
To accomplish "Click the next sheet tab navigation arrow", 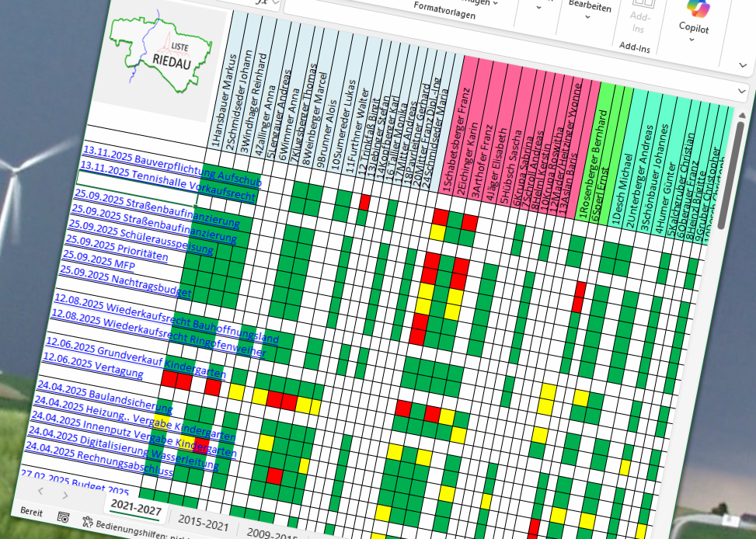I will [x=65, y=496].
